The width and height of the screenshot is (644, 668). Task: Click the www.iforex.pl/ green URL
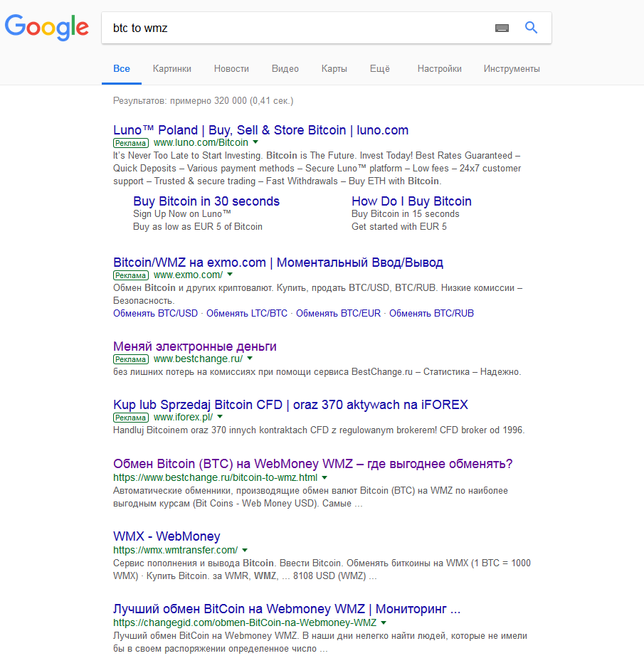(184, 418)
